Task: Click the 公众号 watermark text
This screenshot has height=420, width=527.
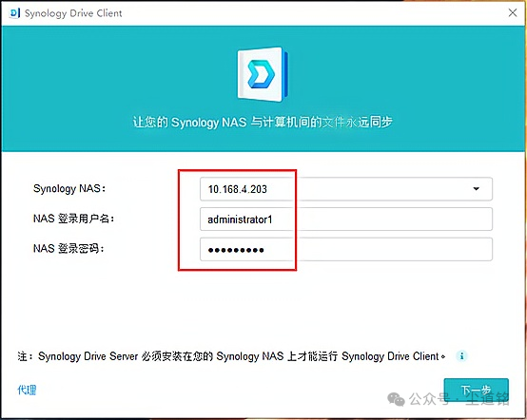Action: tap(429, 399)
